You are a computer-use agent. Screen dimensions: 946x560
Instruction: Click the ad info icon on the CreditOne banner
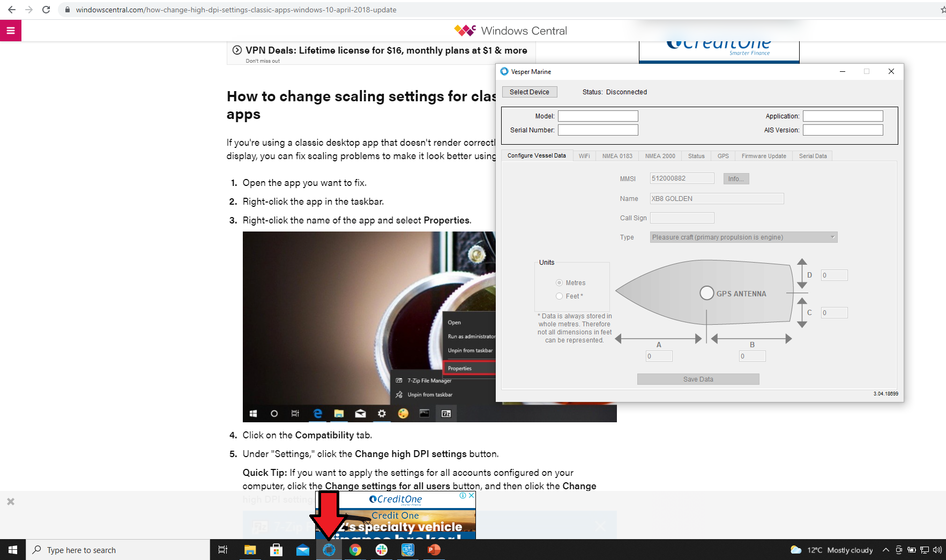point(463,496)
